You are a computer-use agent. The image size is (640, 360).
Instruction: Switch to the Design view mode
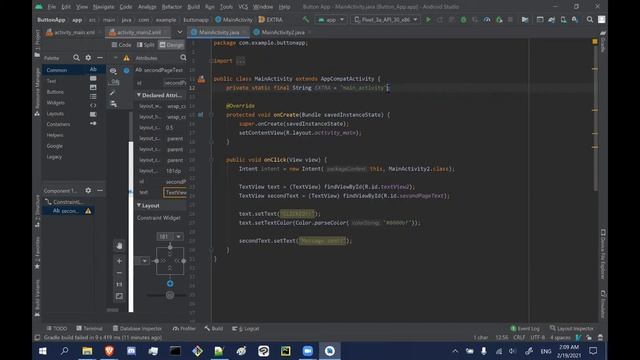coord(171,45)
